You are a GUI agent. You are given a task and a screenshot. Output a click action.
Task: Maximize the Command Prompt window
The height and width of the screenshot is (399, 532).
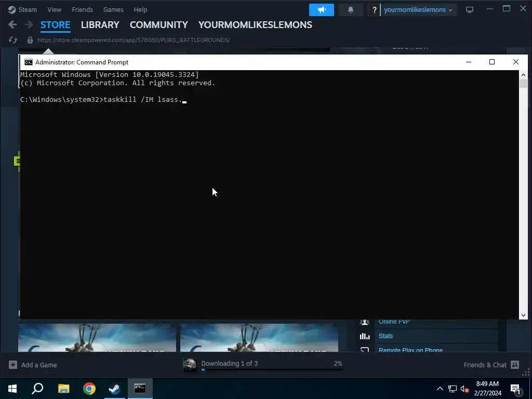[492, 62]
